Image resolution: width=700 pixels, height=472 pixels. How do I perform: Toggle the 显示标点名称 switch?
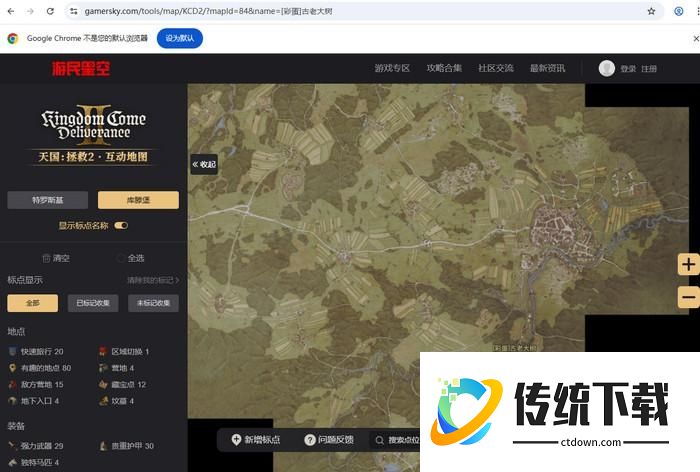(121, 226)
